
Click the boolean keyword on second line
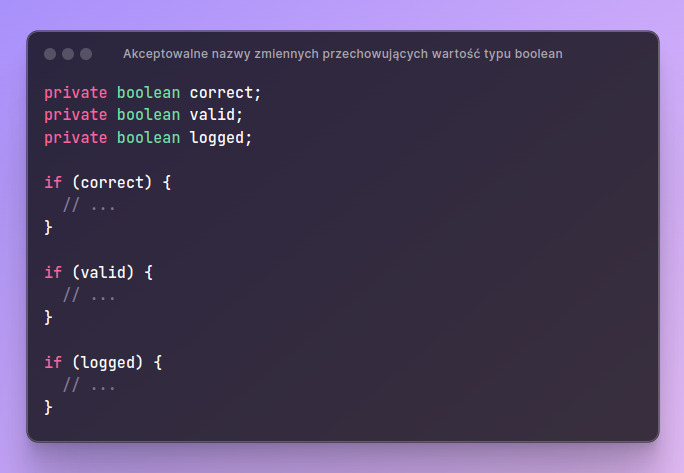[148, 115]
